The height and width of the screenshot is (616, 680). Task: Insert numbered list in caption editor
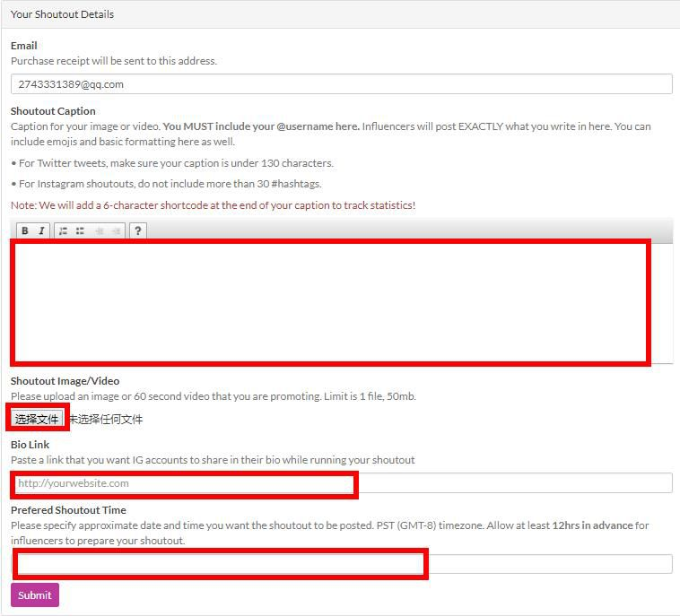(64, 230)
